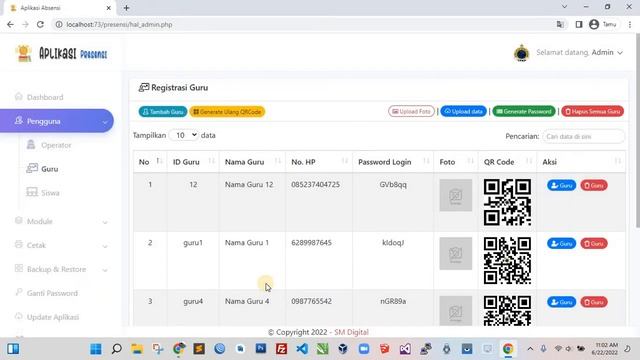Click the Tambah Guru button

pos(162,111)
